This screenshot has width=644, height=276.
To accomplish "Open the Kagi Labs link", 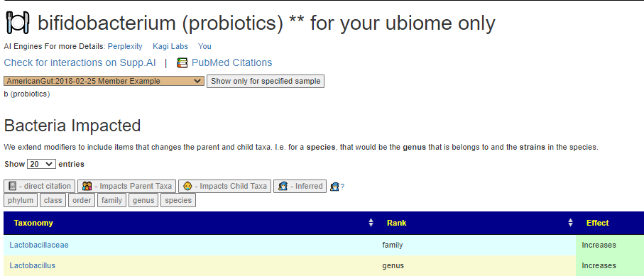I will (x=170, y=46).
